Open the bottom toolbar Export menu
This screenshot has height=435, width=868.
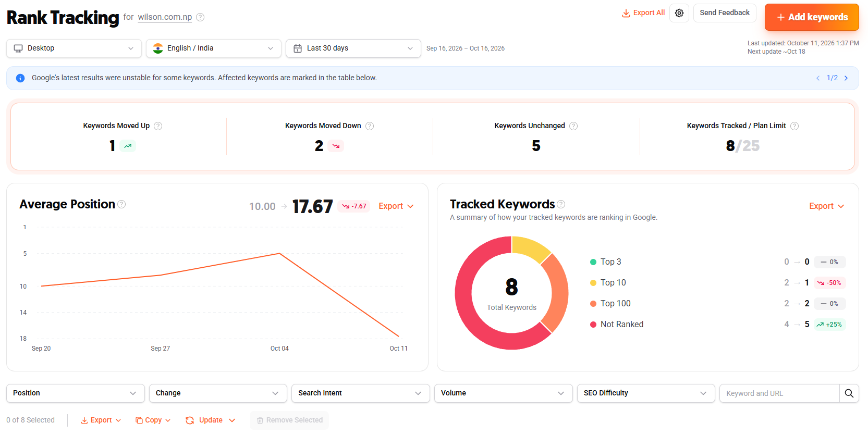pos(101,420)
